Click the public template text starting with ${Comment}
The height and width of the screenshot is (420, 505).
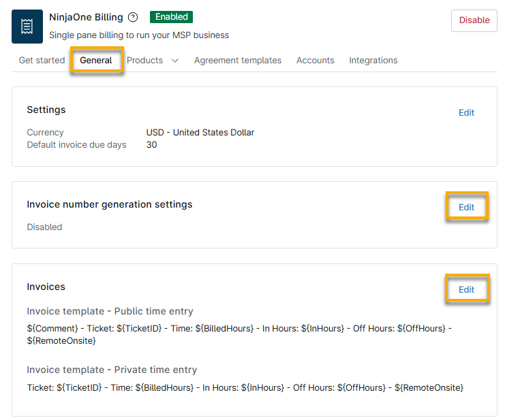(x=239, y=334)
